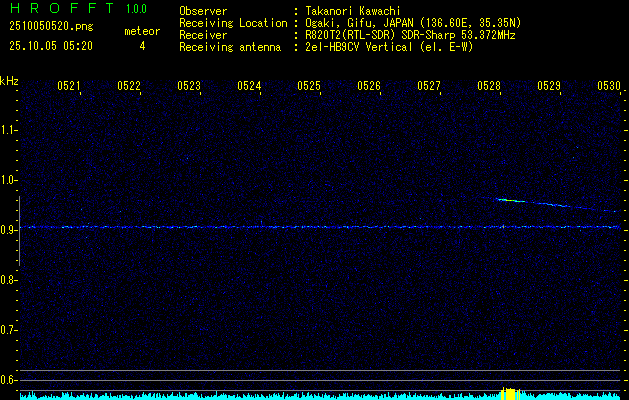Click the 0526 time axis label

pyautogui.click(x=369, y=85)
